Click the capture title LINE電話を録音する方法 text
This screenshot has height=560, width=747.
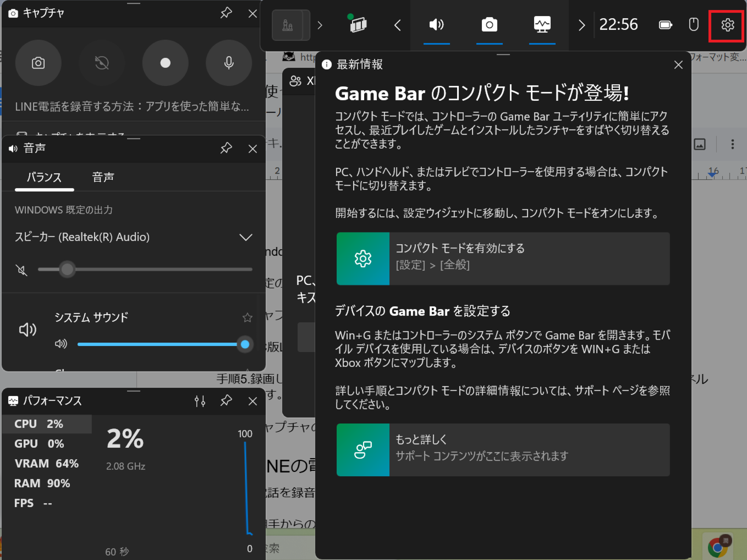coord(132,106)
